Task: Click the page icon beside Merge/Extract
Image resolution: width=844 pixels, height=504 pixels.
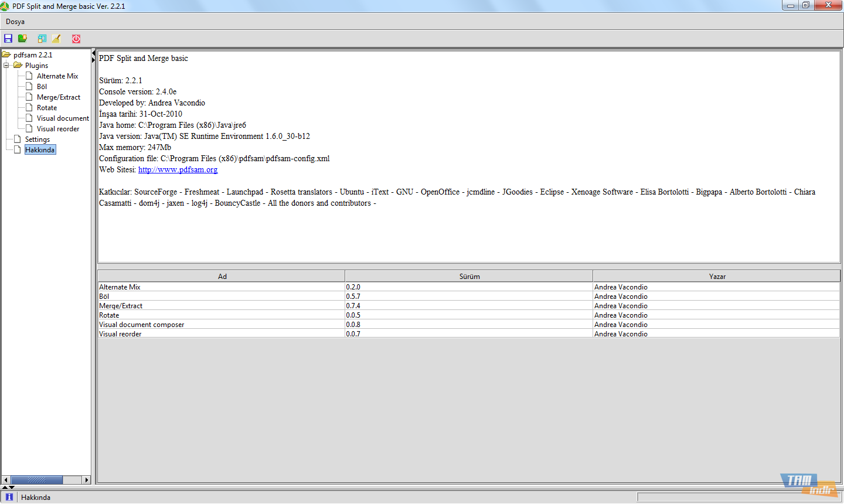Action: 29,97
